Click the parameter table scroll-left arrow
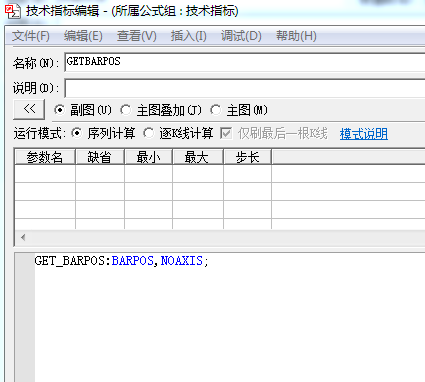 pos(23,238)
